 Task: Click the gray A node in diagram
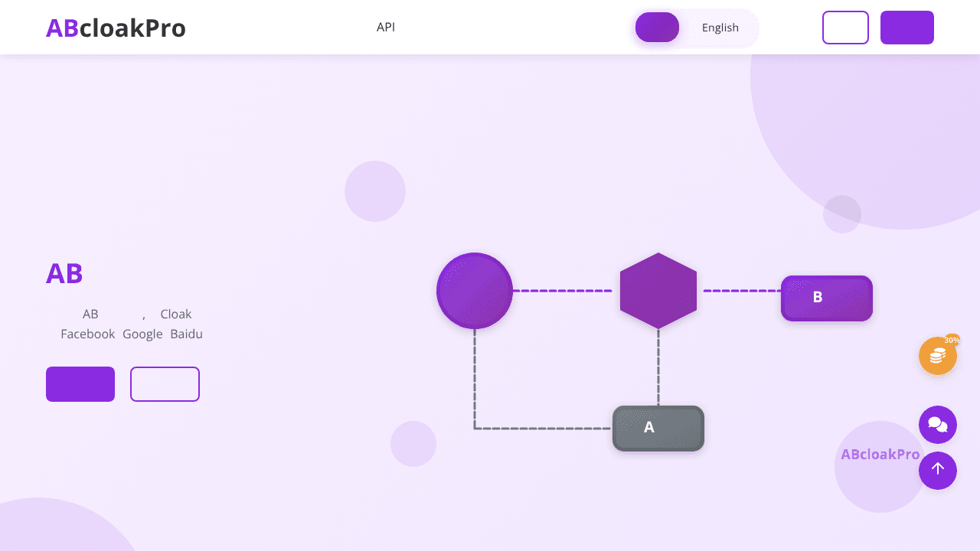click(658, 429)
